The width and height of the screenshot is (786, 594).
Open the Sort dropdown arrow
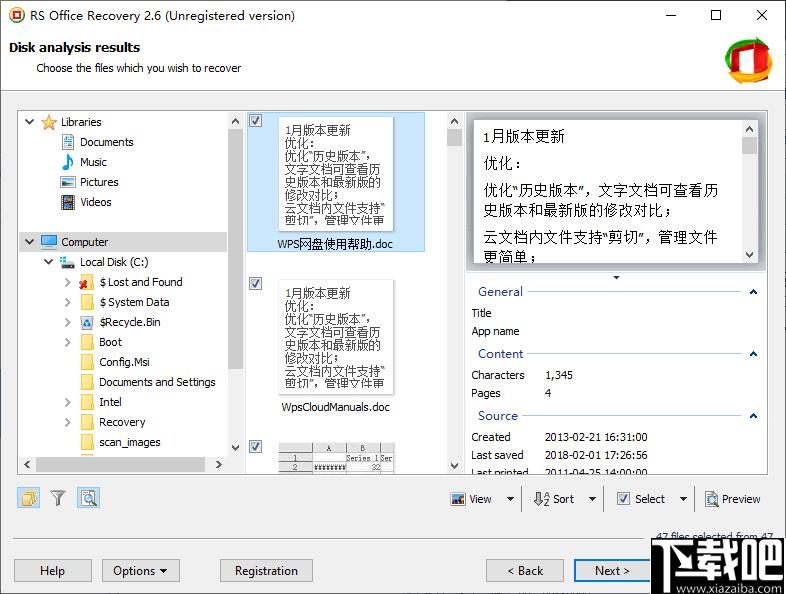pyautogui.click(x=593, y=499)
